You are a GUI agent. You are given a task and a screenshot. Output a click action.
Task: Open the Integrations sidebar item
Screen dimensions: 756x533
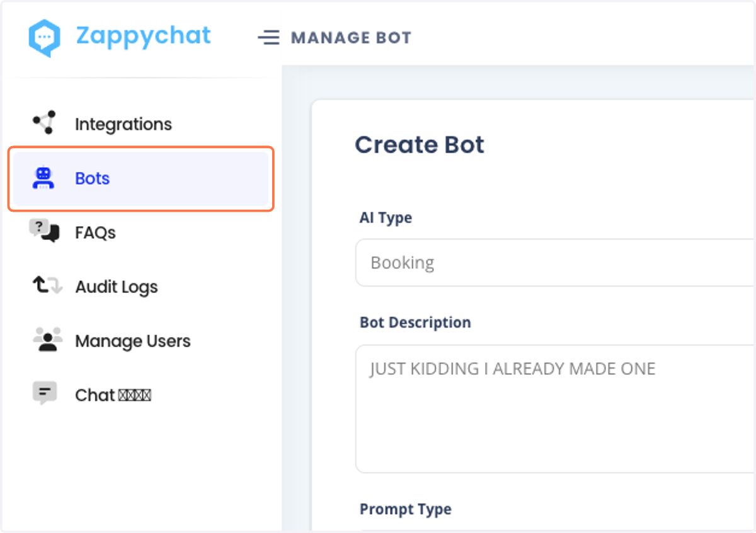tap(141, 124)
